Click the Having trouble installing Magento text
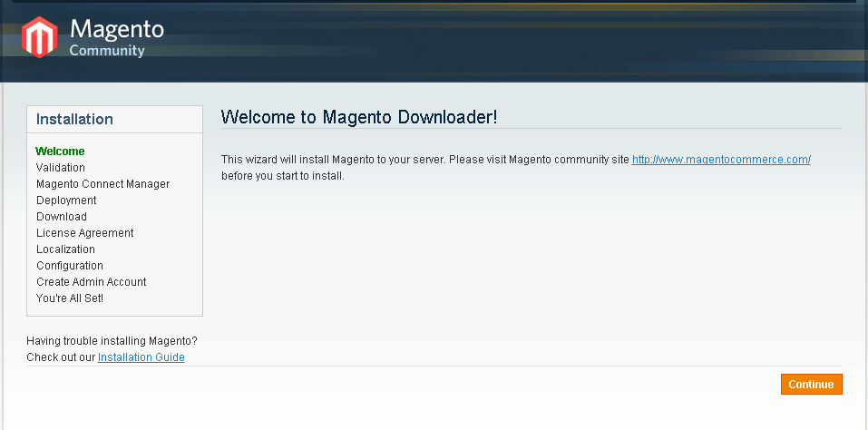This screenshot has width=868, height=430. (112, 341)
